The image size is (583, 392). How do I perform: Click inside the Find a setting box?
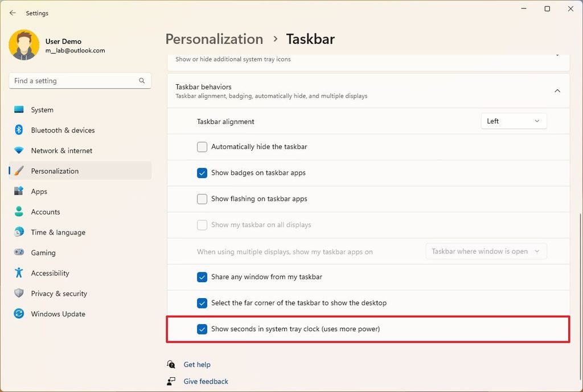[80, 81]
